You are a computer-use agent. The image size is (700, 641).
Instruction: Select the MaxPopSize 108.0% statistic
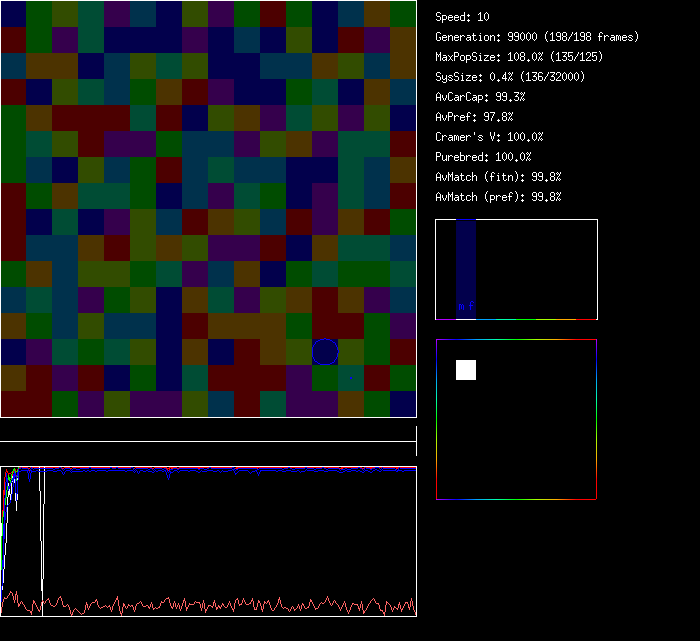[518, 57]
